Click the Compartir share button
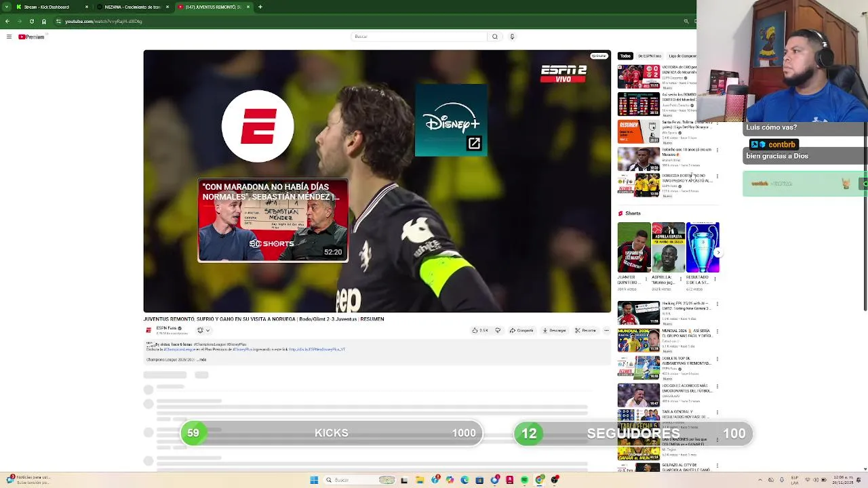This screenshot has width=868, height=488. (x=521, y=331)
